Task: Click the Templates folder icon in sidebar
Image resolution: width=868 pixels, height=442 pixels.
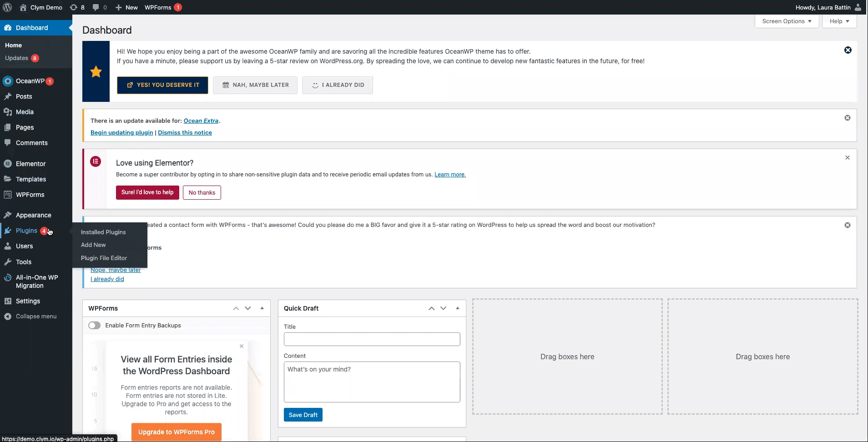Action: (x=8, y=179)
